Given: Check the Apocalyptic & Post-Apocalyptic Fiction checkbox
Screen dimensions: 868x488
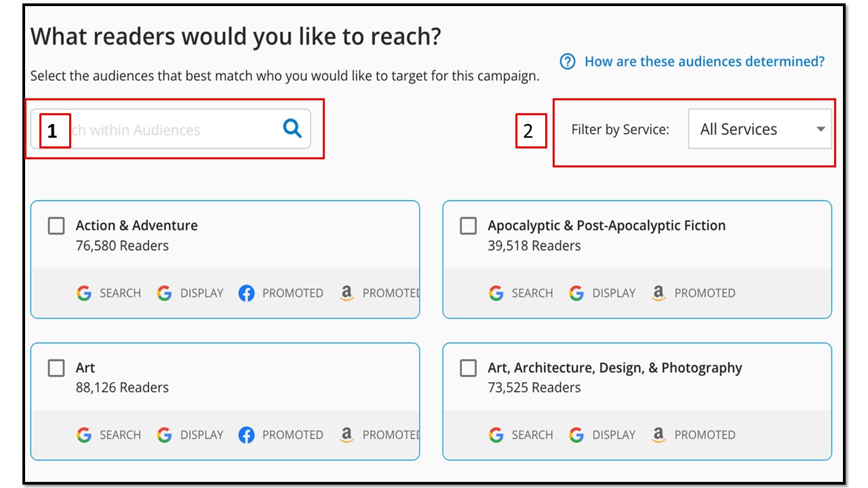Looking at the screenshot, I should click(x=469, y=226).
